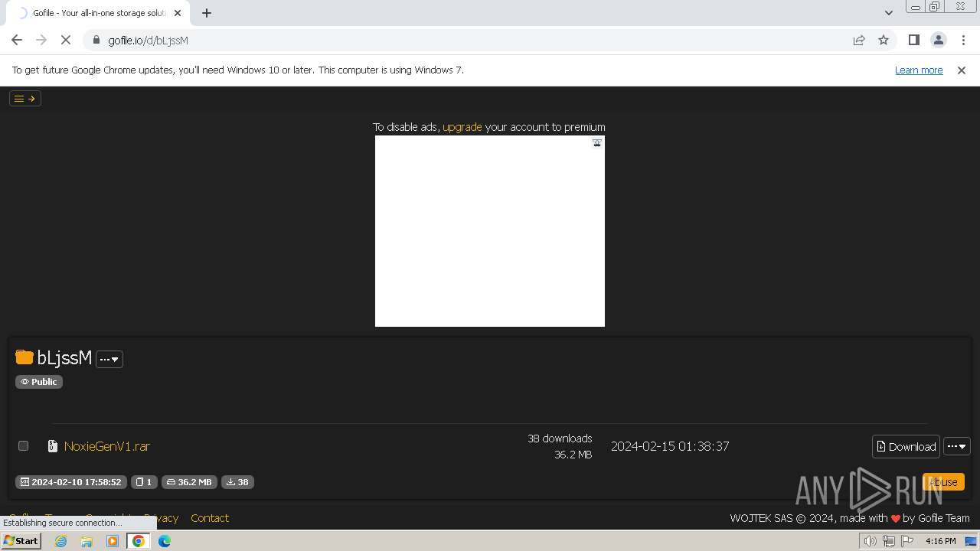980x551 pixels.
Task: Click the 38 downloads text
Action: tap(560, 439)
